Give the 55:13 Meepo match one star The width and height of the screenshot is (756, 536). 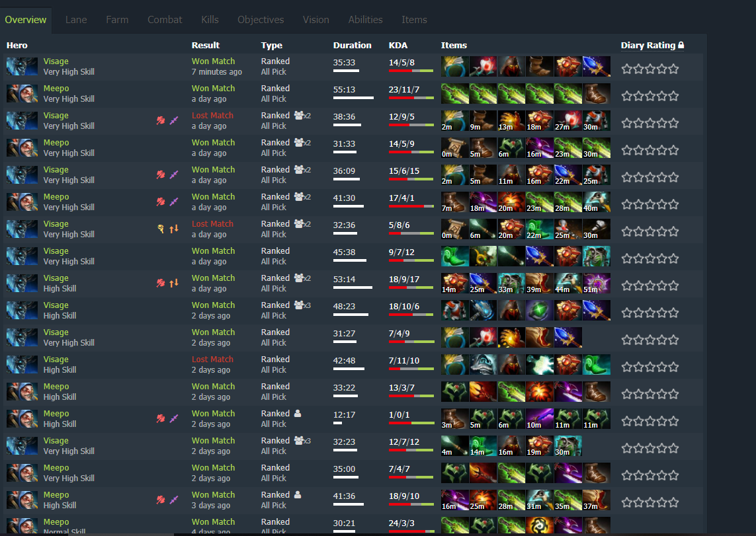point(627,96)
